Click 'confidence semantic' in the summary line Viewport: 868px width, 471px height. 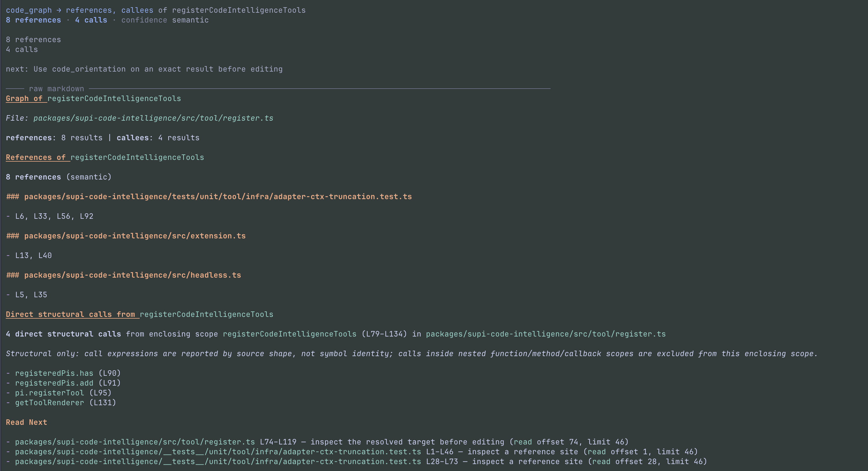point(165,20)
